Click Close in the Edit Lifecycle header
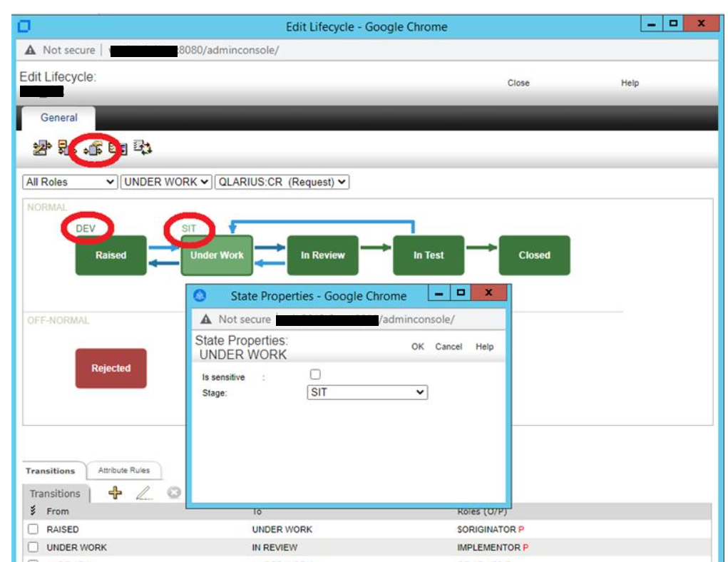728x562 pixels. tap(518, 83)
